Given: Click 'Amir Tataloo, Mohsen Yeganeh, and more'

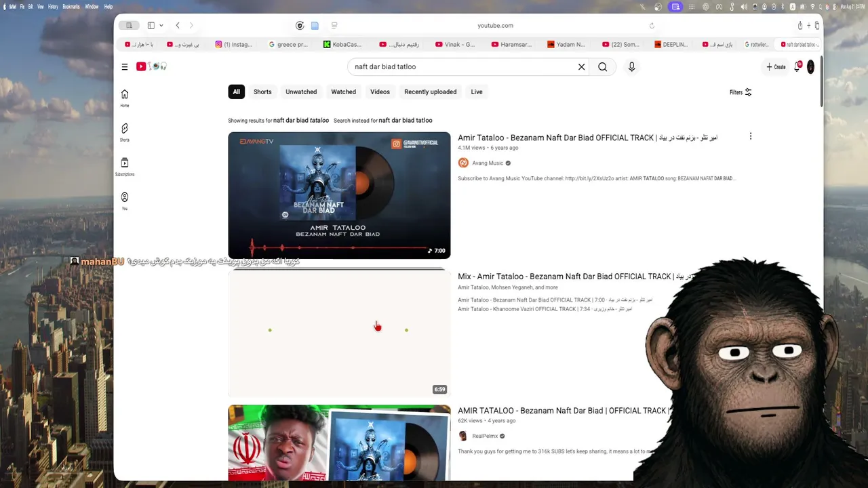Looking at the screenshot, I should (508, 287).
